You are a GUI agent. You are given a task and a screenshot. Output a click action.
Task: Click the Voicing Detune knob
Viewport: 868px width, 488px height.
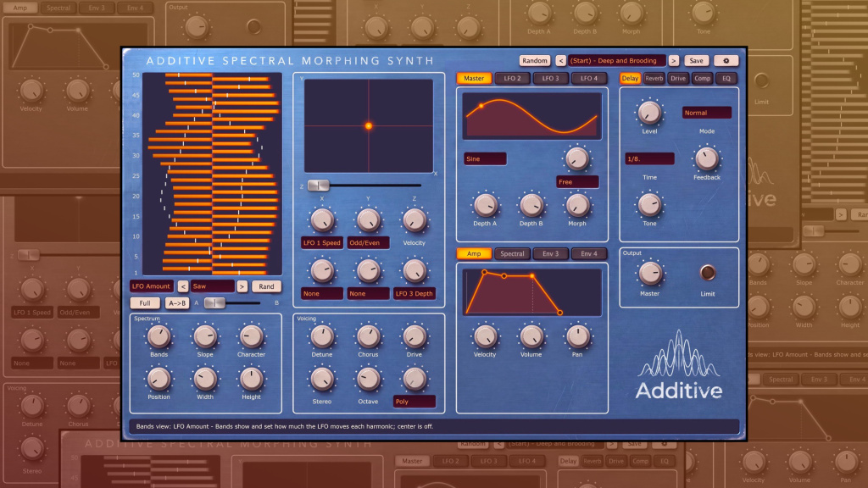[x=321, y=336]
